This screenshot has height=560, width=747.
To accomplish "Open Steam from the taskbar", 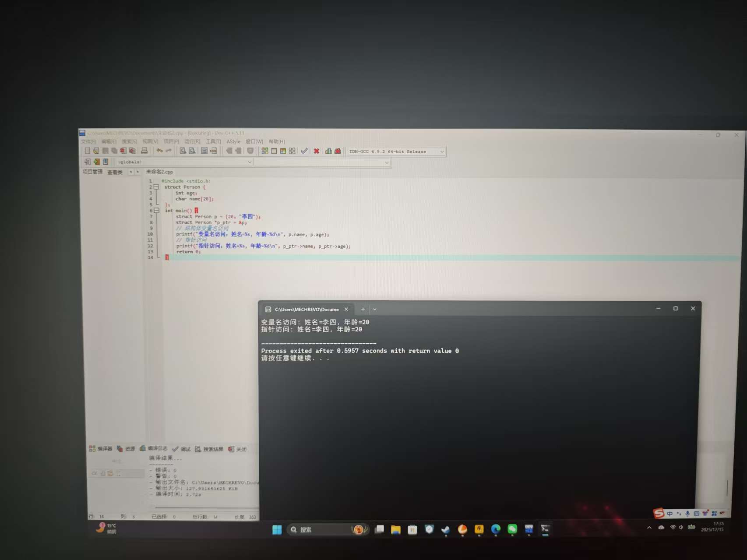I will click(x=445, y=530).
